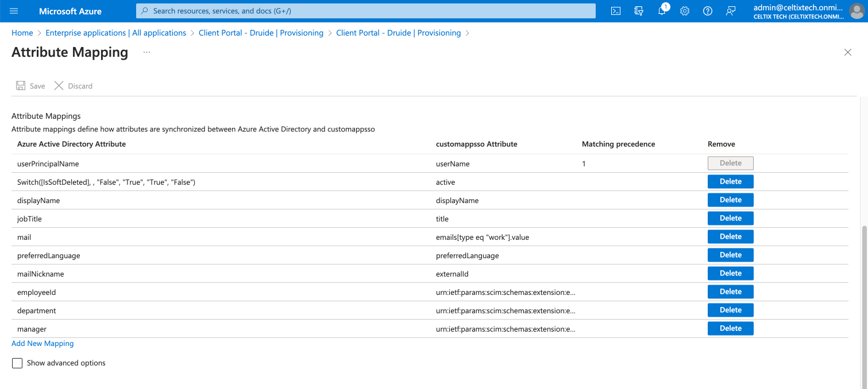Delete the mailNickname mapping
The height and width of the screenshot is (389, 868).
(x=731, y=274)
